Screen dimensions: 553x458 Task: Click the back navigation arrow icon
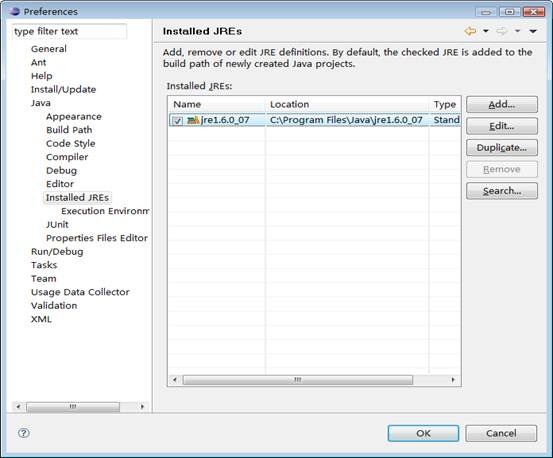coord(470,31)
